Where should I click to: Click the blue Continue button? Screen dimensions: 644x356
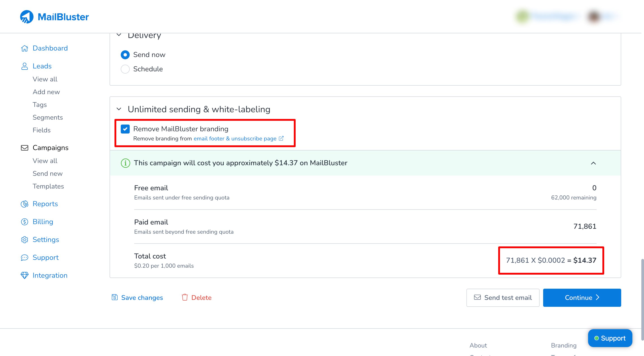[582, 297]
